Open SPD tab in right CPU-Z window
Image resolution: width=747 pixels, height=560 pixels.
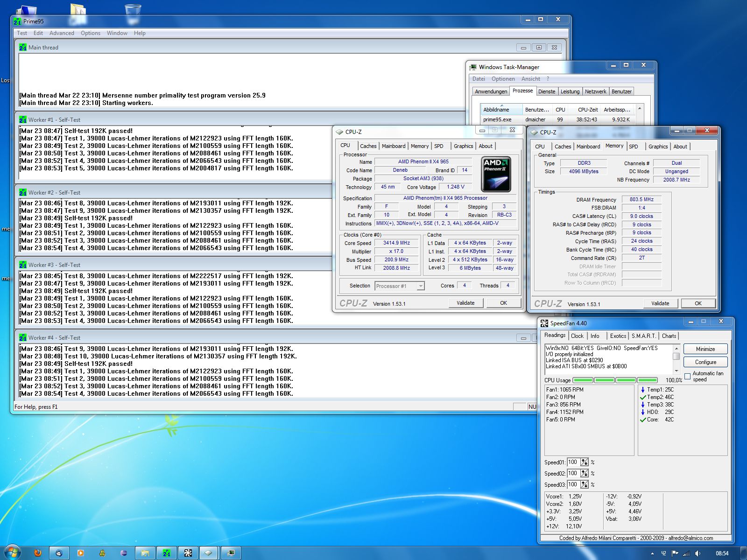point(634,147)
